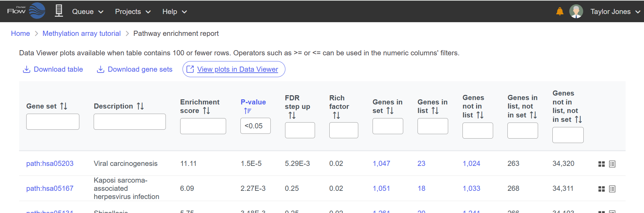Sort by Genes in list arrows

coord(435,111)
